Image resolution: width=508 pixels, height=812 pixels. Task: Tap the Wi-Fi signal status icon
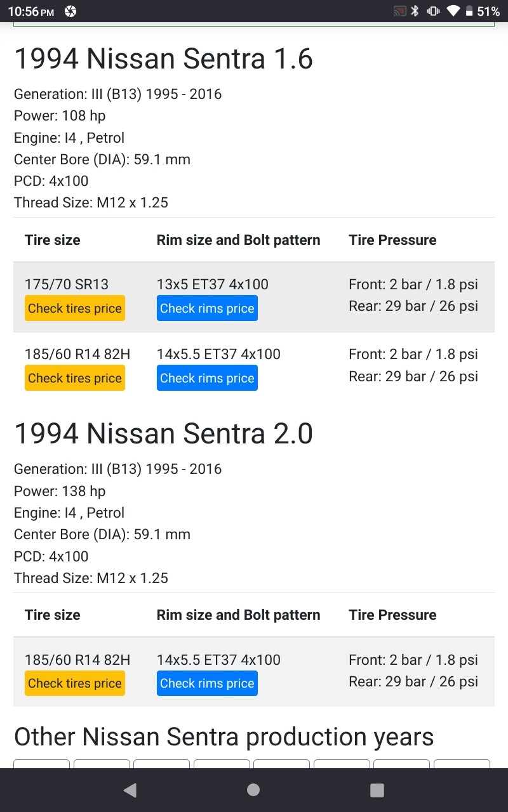pyautogui.click(x=453, y=11)
